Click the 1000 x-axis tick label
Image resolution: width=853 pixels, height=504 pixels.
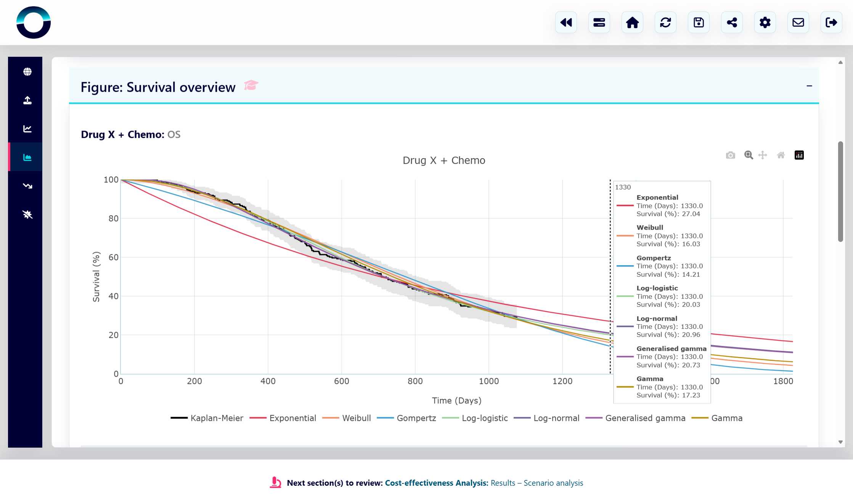(489, 381)
